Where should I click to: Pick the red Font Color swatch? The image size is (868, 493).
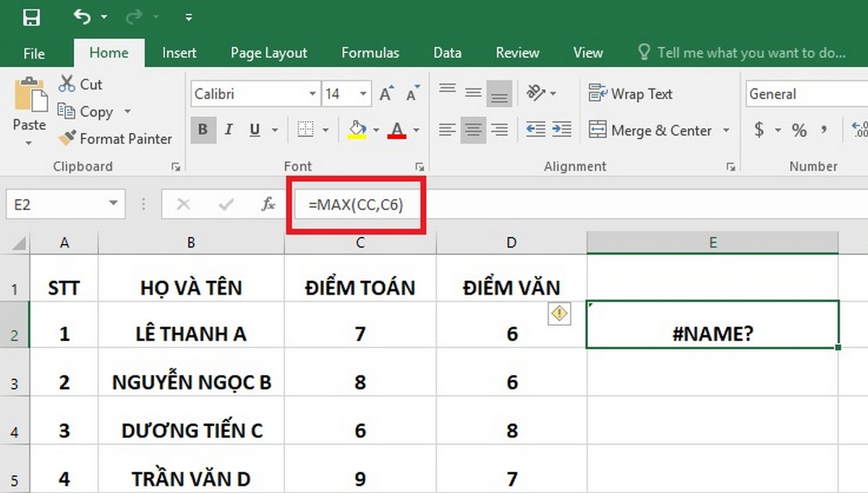pyautogui.click(x=397, y=136)
